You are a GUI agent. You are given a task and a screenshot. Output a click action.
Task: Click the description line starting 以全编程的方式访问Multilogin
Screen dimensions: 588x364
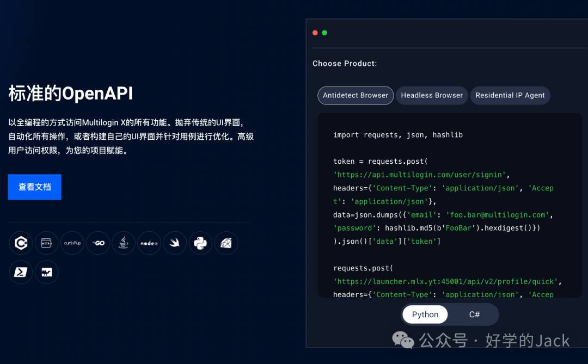pos(126,122)
